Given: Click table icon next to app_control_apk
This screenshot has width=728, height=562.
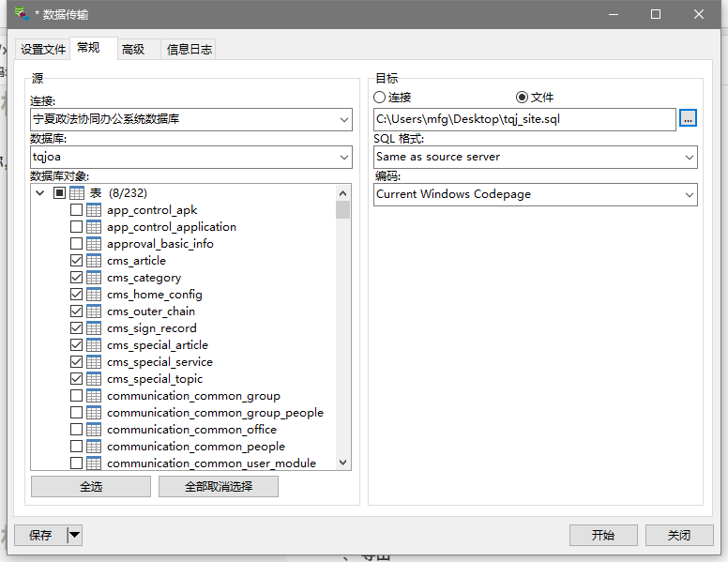Looking at the screenshot, I should point(94,210).
